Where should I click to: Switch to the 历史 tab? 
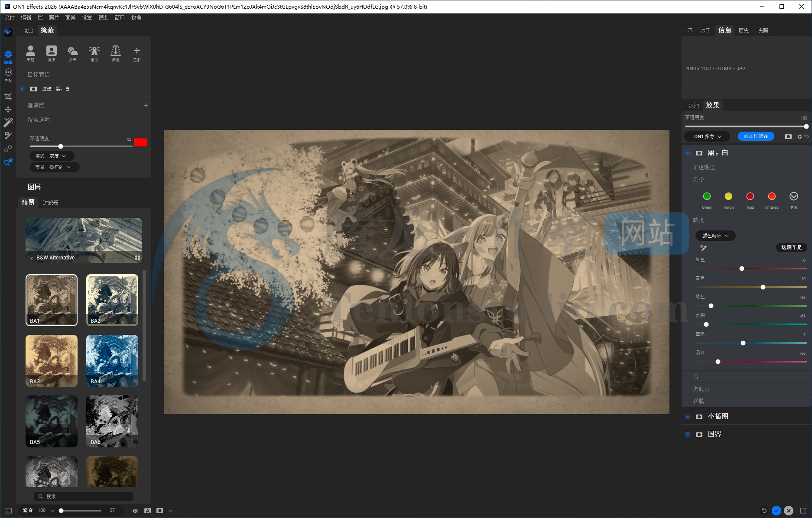744,30
